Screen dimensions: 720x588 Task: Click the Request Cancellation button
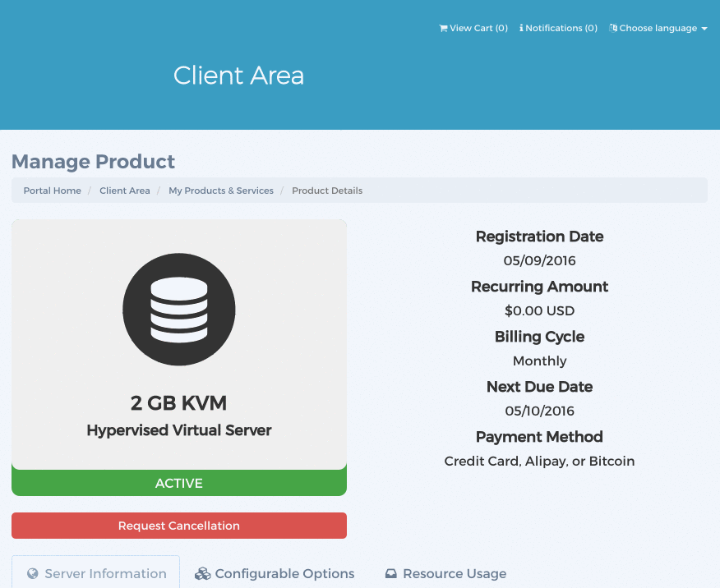179,526
